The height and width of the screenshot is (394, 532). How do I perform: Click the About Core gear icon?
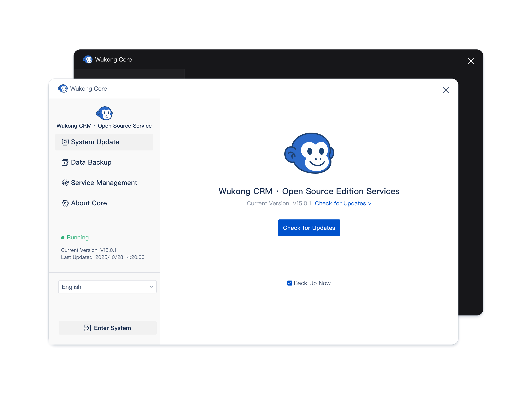click(x=65, y=203)
